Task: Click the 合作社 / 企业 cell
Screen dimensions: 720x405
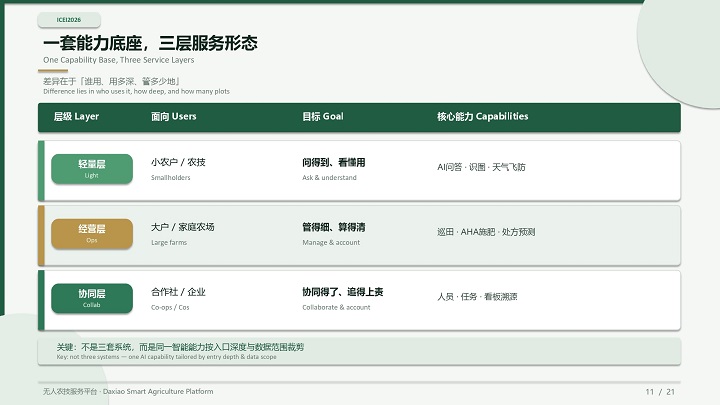Action: pos(178,292)
